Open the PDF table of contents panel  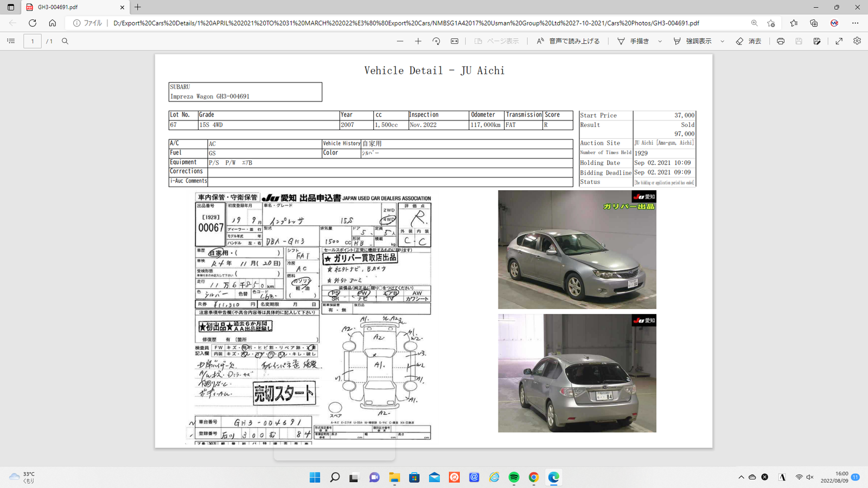pyautogui.click(x=11, y=41)
